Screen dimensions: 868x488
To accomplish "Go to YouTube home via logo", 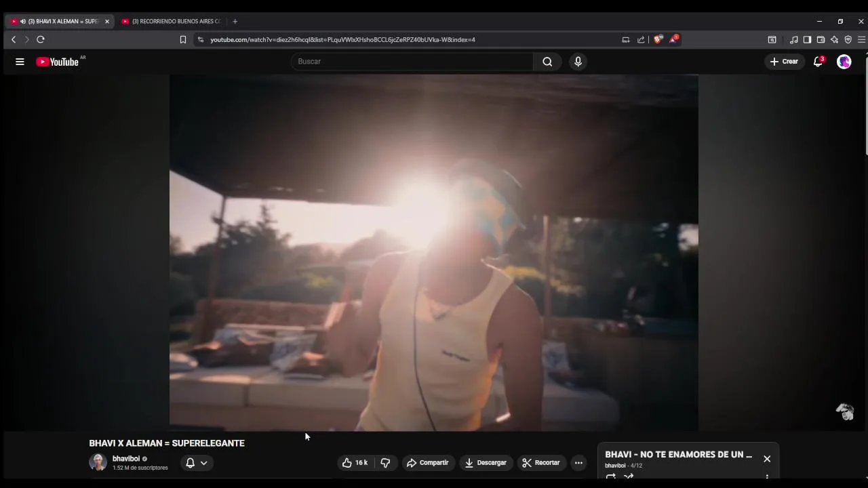I will pos(57,62).
